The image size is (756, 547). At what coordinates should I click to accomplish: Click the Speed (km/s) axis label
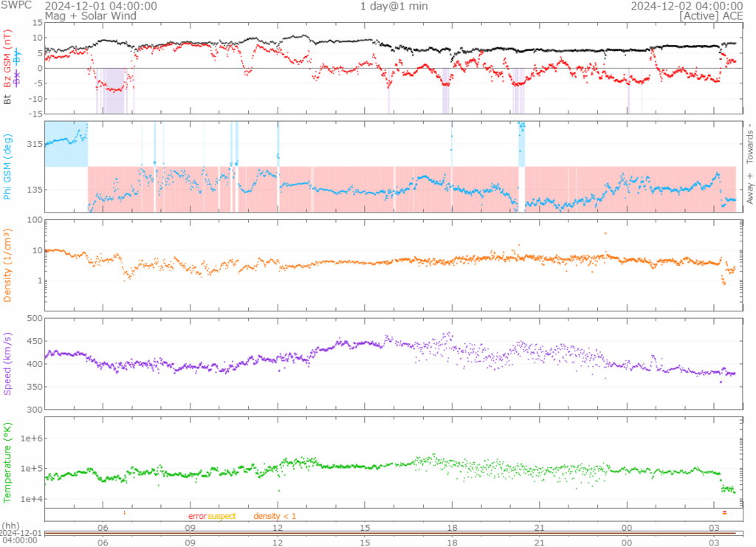click(x=7, y=364)
